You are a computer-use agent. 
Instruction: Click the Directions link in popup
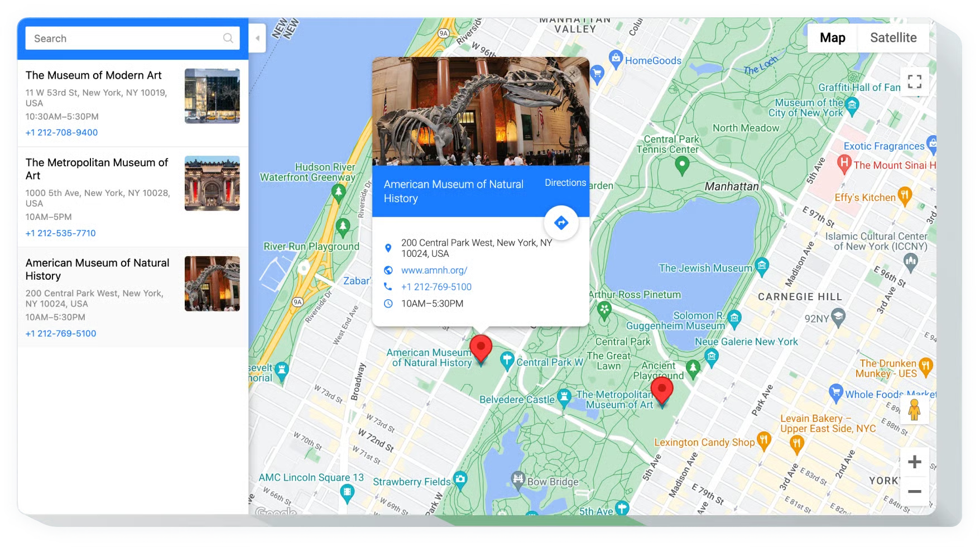click(565, 183)
